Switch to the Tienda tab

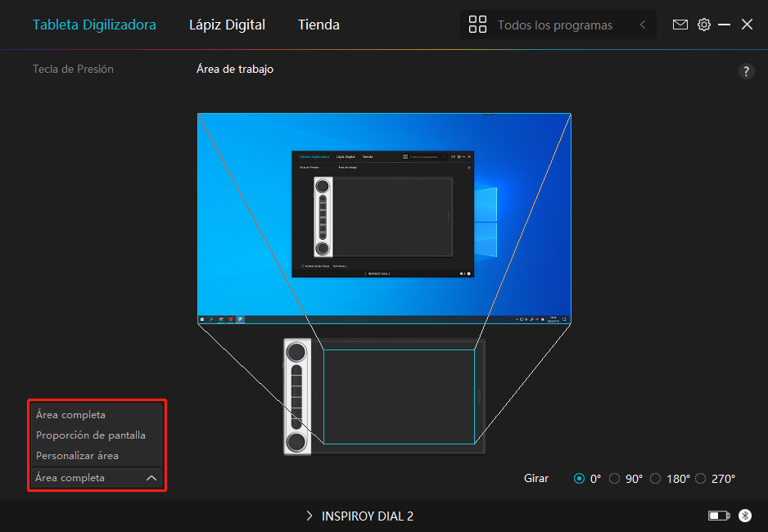[318, 25]
